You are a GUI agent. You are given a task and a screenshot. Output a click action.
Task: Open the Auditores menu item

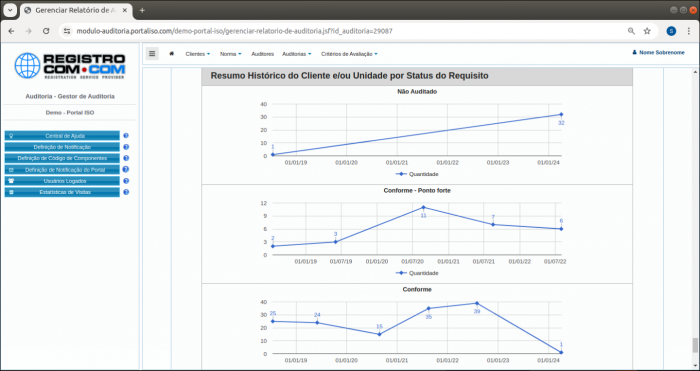pos(262,54)
